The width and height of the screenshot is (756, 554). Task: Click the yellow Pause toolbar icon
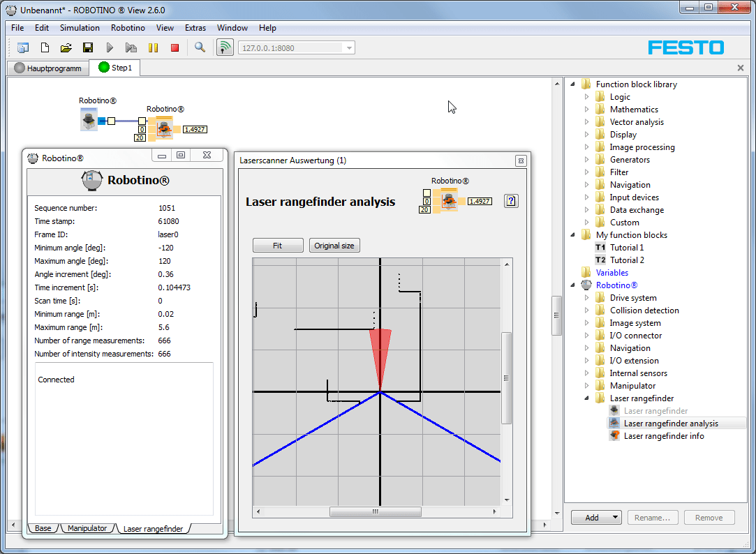pyautogui.click(x=154, y=47)
